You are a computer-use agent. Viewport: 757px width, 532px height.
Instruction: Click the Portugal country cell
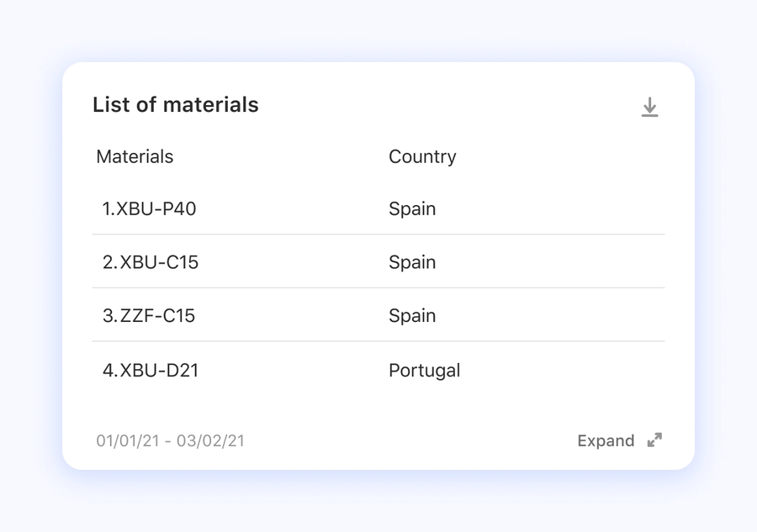424,370
